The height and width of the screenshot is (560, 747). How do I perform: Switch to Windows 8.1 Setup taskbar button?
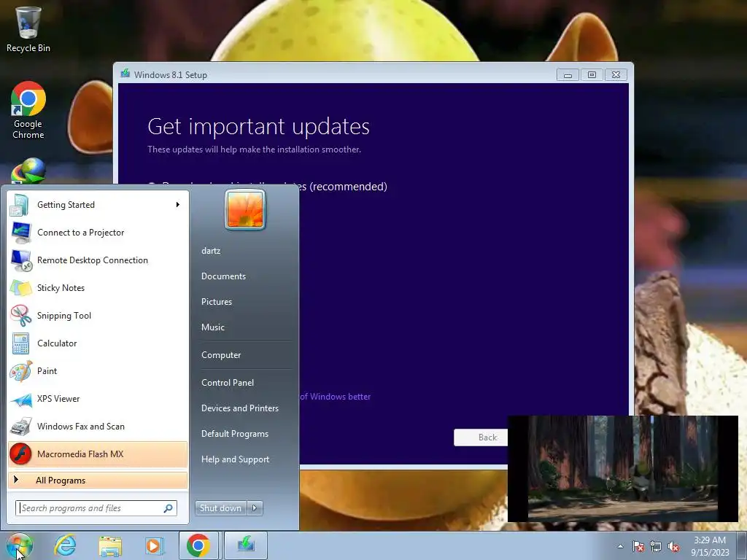pos(245,545)
